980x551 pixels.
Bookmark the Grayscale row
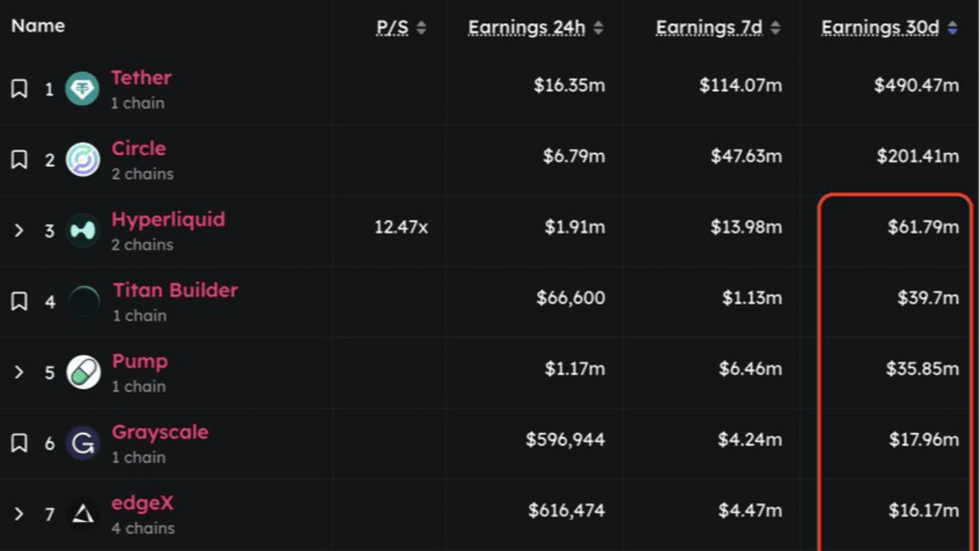(x=19, y=443)
